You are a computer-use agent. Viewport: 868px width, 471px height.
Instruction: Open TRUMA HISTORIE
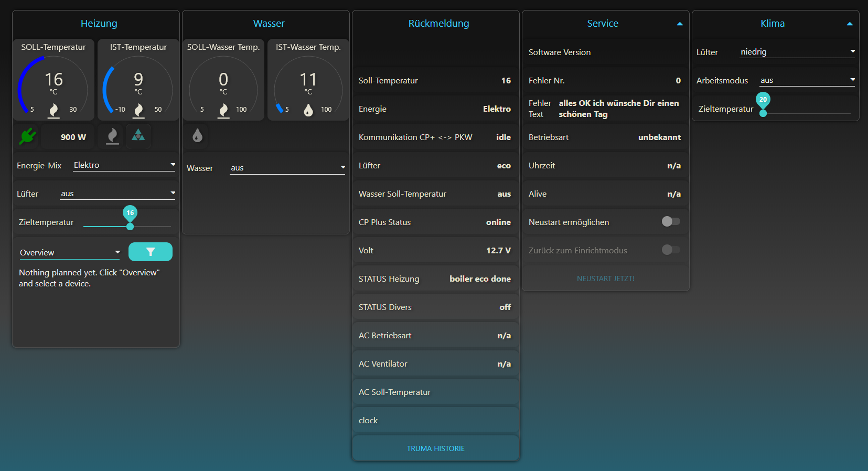tap(435, 448)
